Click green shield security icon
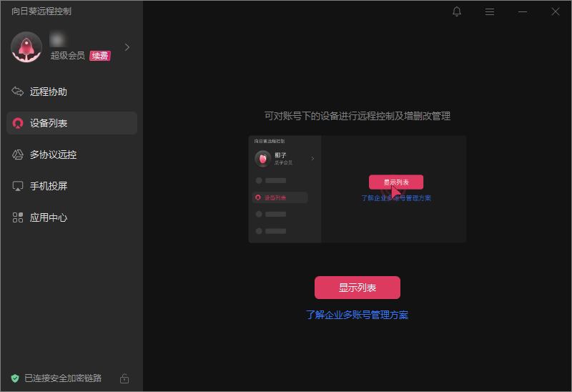This screenshot has height=392, width=572. 15,378
